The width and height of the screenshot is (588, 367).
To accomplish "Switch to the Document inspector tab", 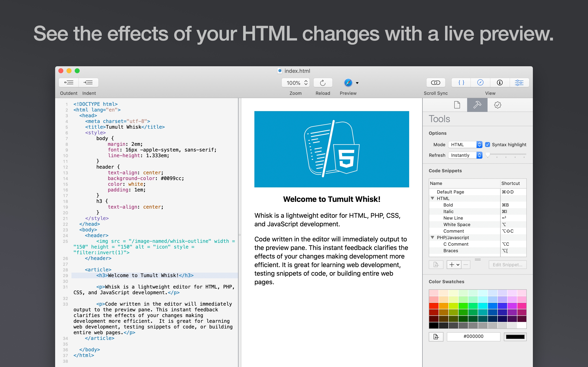I will [x=457, y=105].
